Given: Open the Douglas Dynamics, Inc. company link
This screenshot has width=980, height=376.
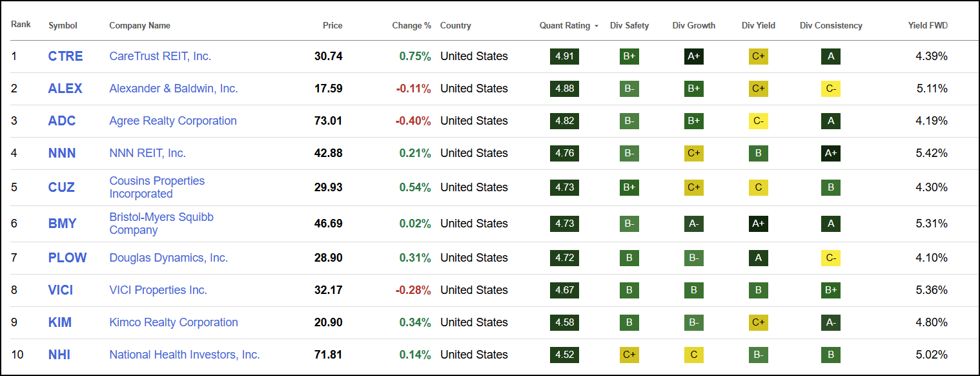Looking at the screenshot, I should tap(168, 257).
